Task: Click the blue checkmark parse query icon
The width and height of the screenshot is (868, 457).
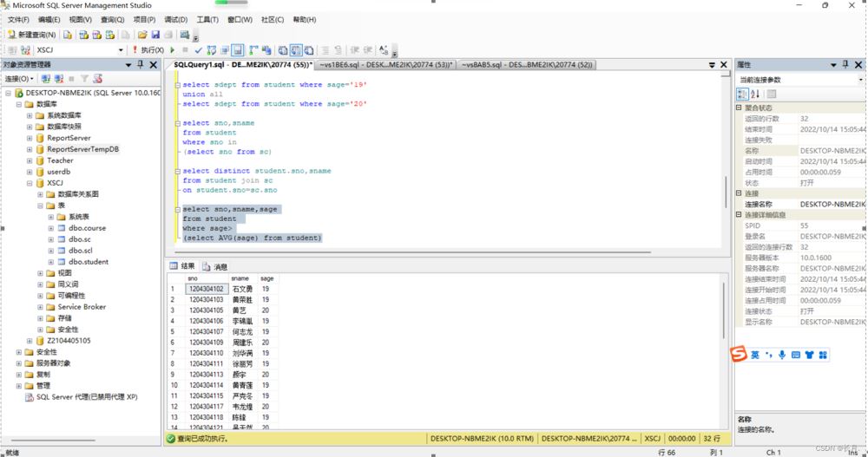Action: tap(198, 50)
